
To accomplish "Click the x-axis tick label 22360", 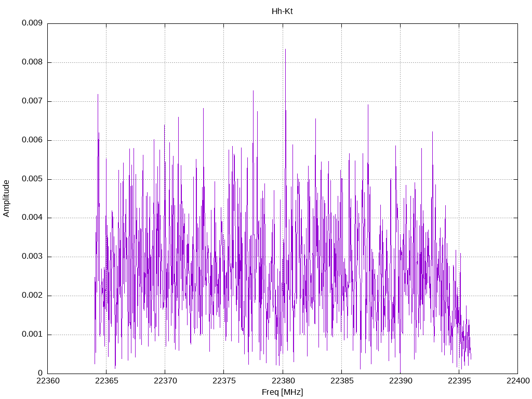I will coord(47,381).
